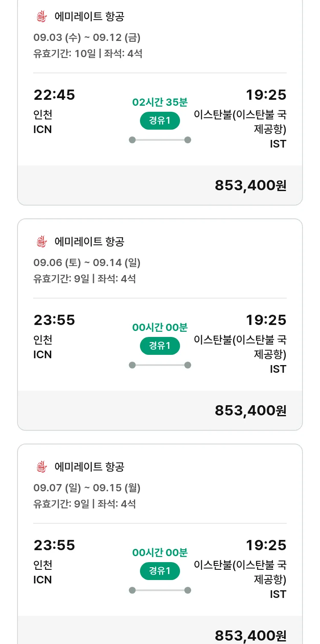Tap 경유1 badge in the 09.06 flight card
320x644 pixels.
160,346
